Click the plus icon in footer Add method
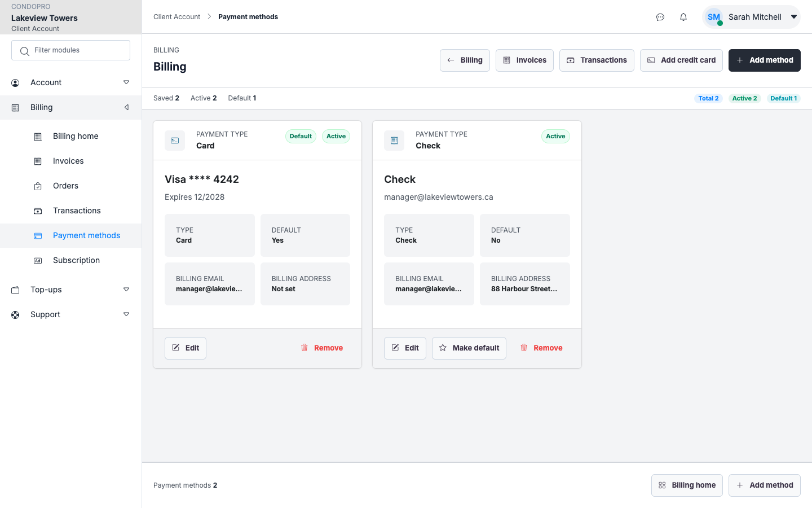Image resolution: width=812 pixels, height=508 pixels. pos(740,485)
